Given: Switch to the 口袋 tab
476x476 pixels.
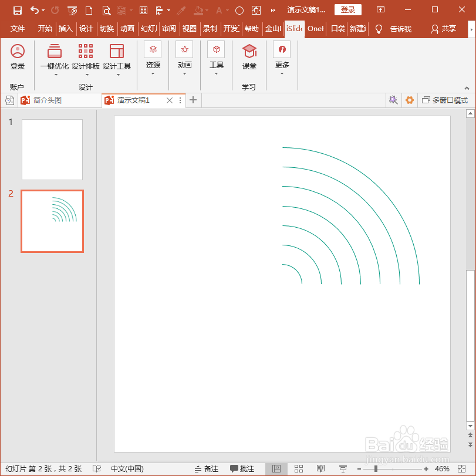Looking at the screenshot, I should click(337, 29).
